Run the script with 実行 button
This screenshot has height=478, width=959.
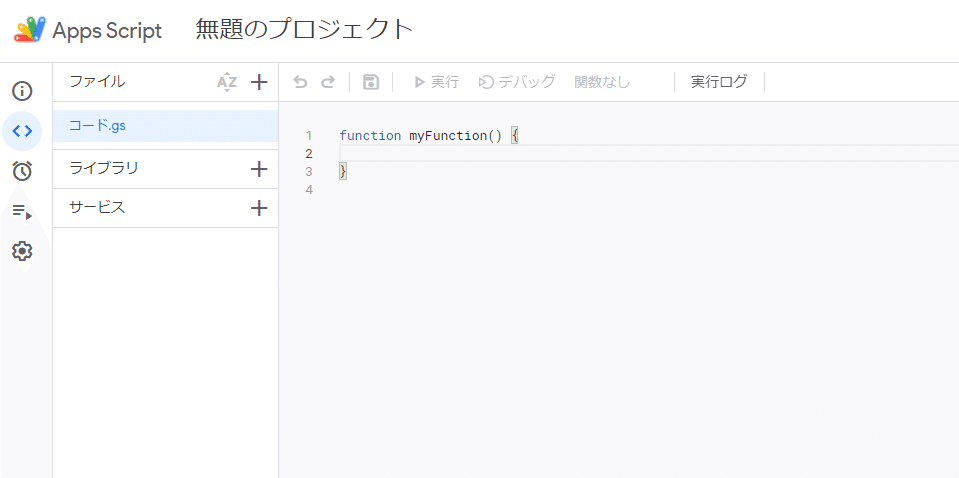(x=437, y=82)
